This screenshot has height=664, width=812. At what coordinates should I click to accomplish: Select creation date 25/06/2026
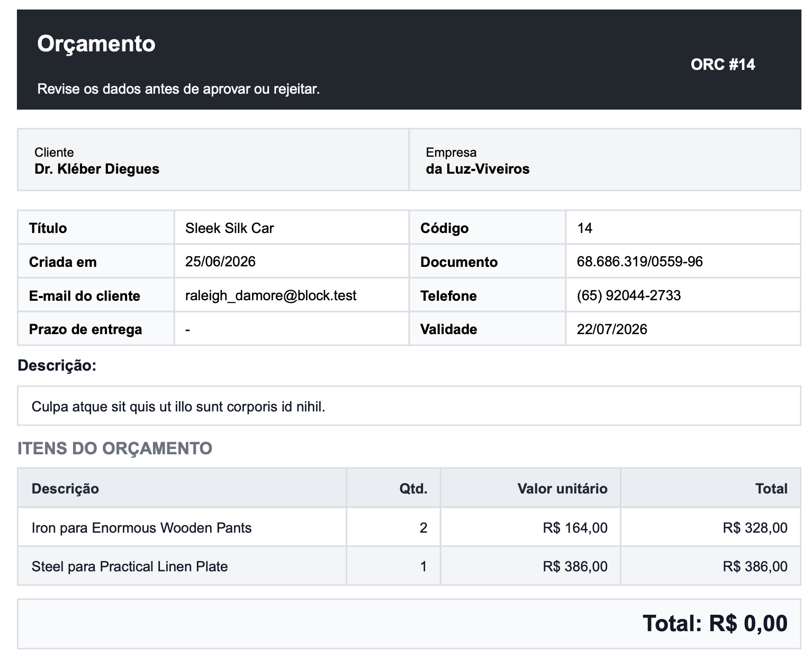(x=220, y=262)
